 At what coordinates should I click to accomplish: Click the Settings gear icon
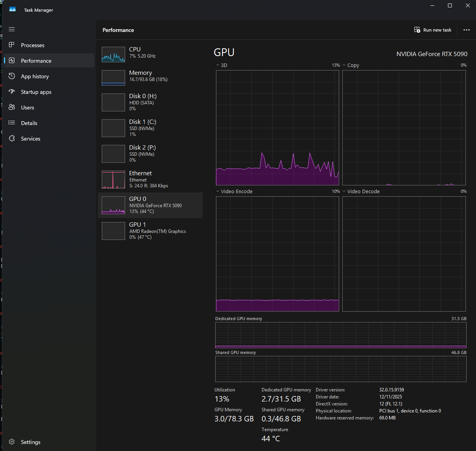(x=12, y=442)
